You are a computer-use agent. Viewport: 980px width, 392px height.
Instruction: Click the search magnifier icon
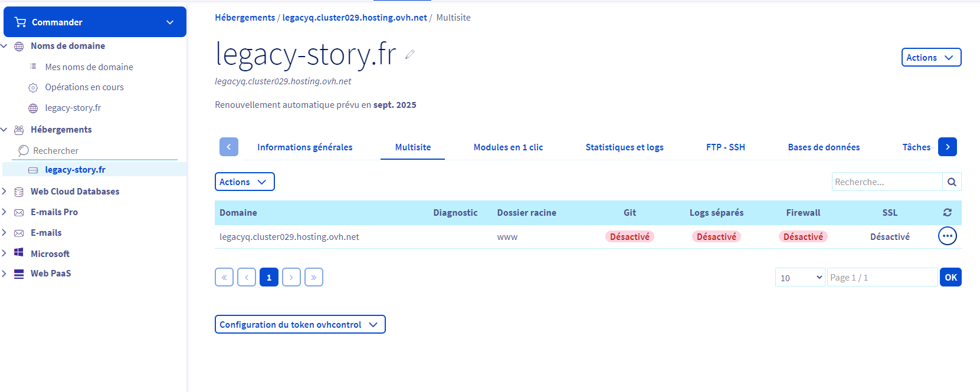point(952,182)
